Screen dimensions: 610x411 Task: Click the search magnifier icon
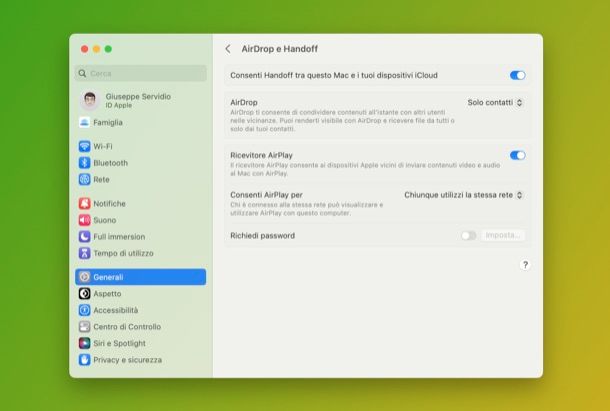coord(82,73)
